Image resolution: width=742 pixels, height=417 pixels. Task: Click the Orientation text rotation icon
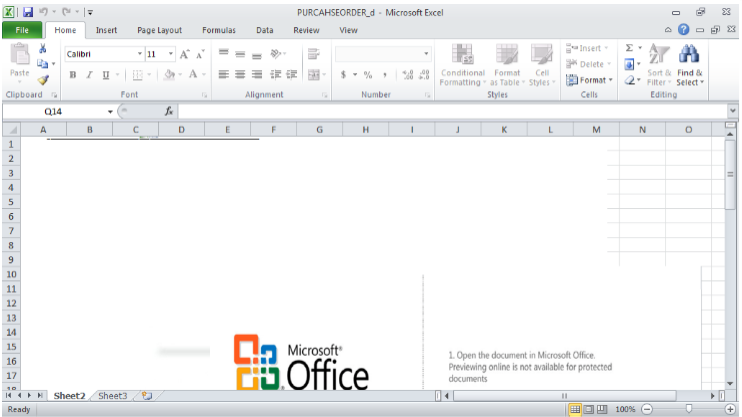pos(276,53)
